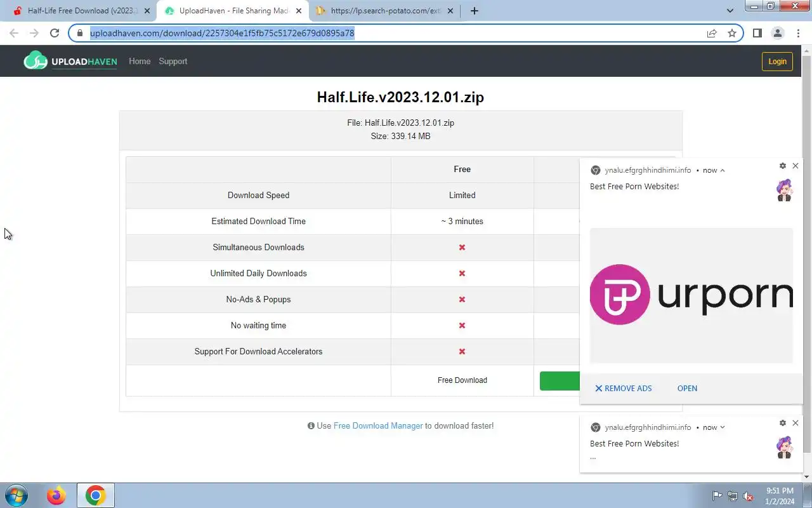Click the 'Estimated Download Time' label

258,221
